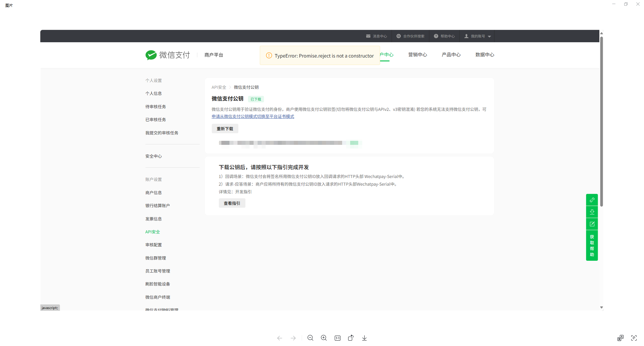Viewport: 644px width, 346px height.
Task: Go to next image in viewer
Action: (x=293, y=338)
